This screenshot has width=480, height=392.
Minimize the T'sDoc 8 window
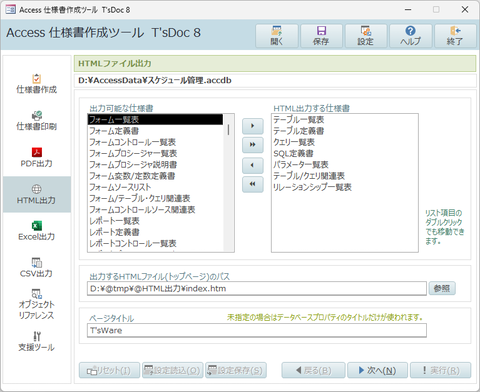click(x=408, y=10)
